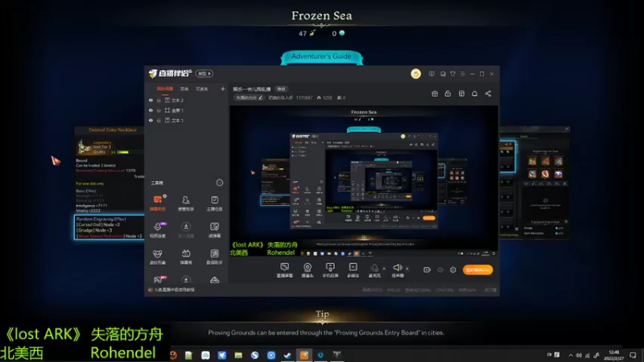Open the mode switch pill beside logo
This screenshot has height=362, width=644.
point(204,73)
